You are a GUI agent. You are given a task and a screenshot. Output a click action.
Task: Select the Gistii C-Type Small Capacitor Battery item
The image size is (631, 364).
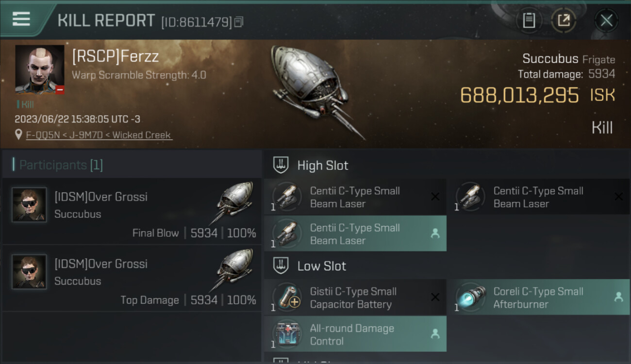pos(355,298)
